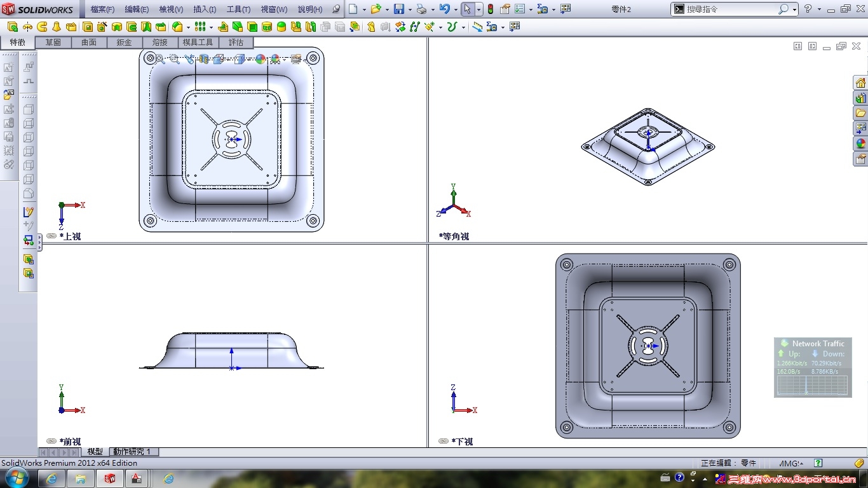Switch to the 模具工具 tab
868x488 pixels.
[198, 43]
